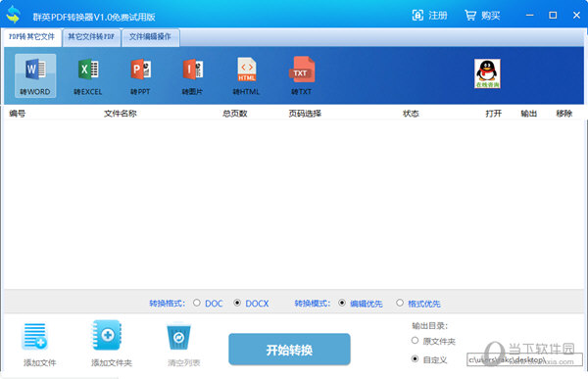Screen dimensions: 588x379
Task: Click the 添加文件夹 (add folder) icon
Action: 107,335
